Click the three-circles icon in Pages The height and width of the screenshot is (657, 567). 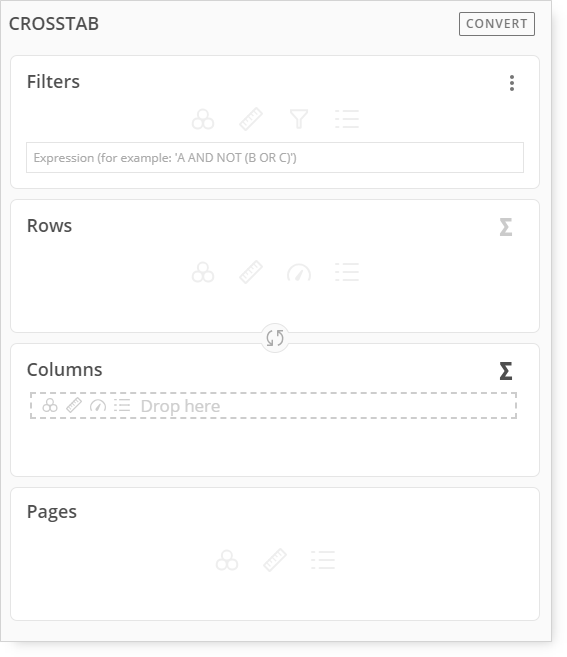(227, 560)
